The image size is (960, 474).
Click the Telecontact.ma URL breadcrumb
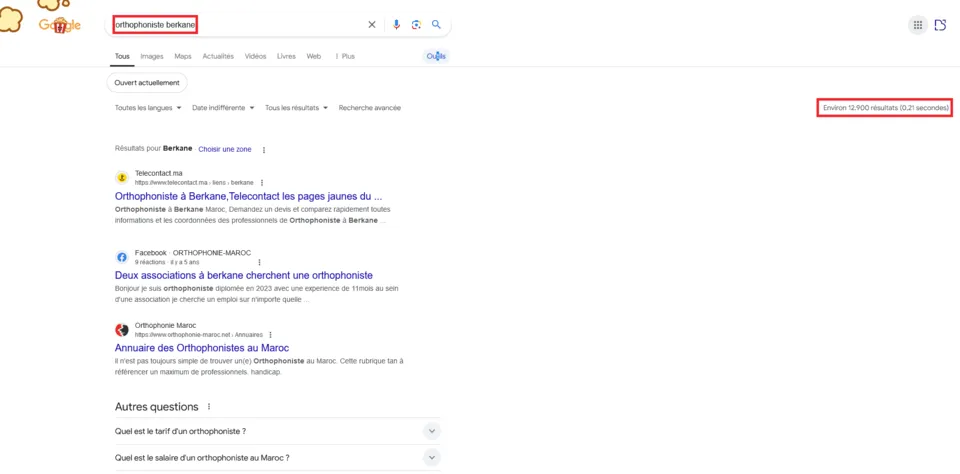[x=194, y=182]
